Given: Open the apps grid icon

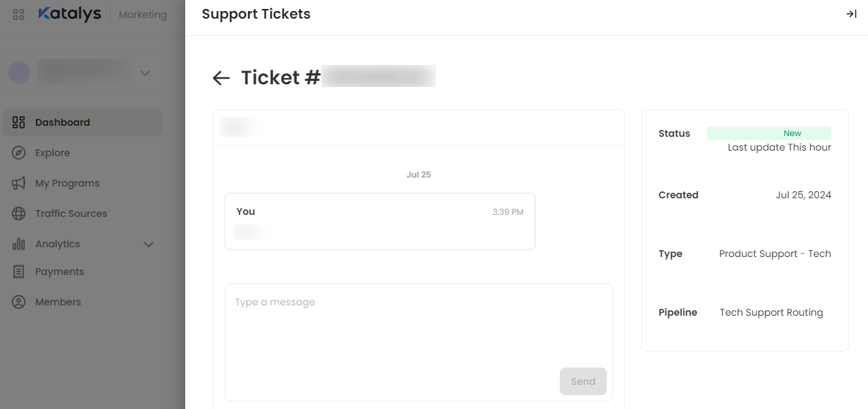Looking at the screenshot, I should tap(19, 15).
